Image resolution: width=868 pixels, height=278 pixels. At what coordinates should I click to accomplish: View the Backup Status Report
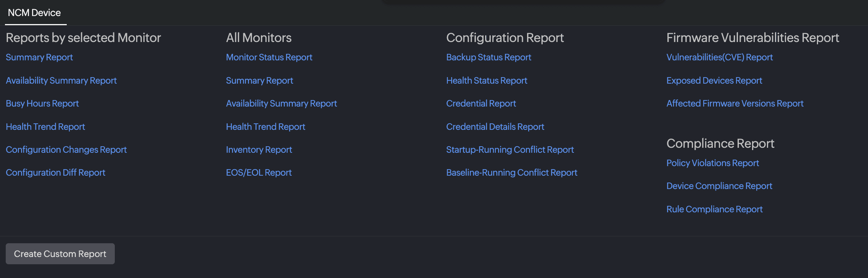[x=489, y=57]
